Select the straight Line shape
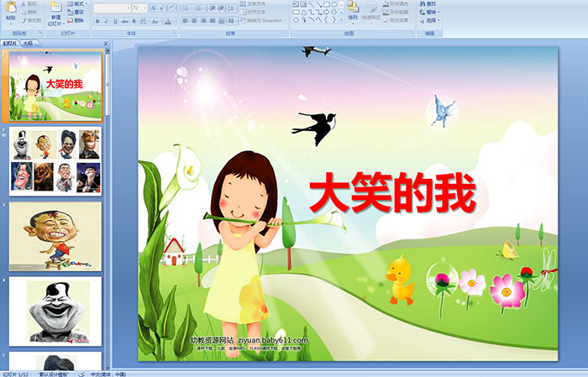Screen dimensions: 588x377 [311, 4]
